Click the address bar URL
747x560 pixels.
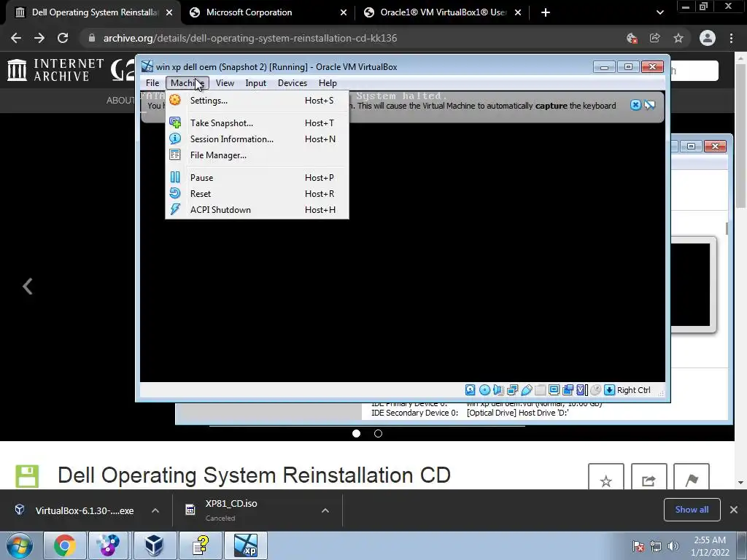click(x=250, y=38)
